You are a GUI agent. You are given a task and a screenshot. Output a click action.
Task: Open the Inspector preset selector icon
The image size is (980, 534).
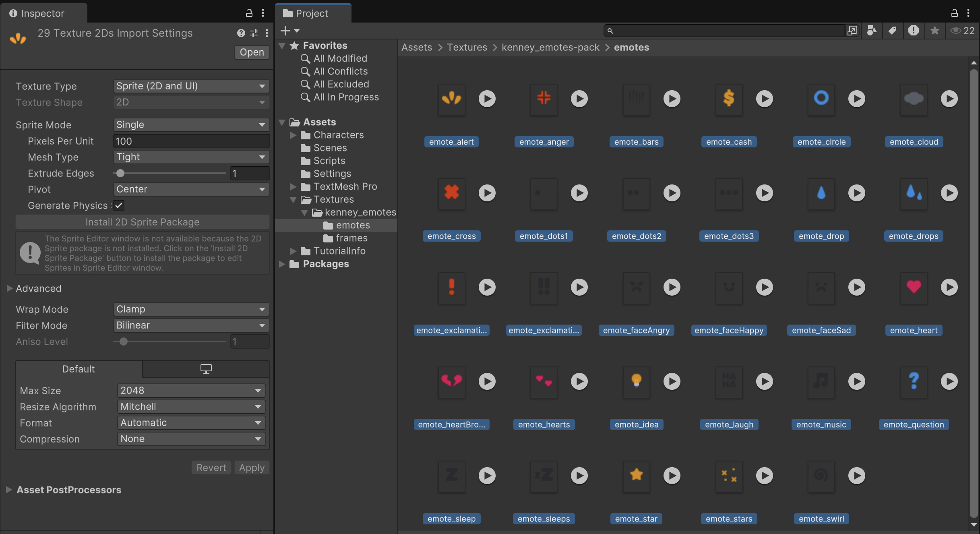tap(254, 33)
